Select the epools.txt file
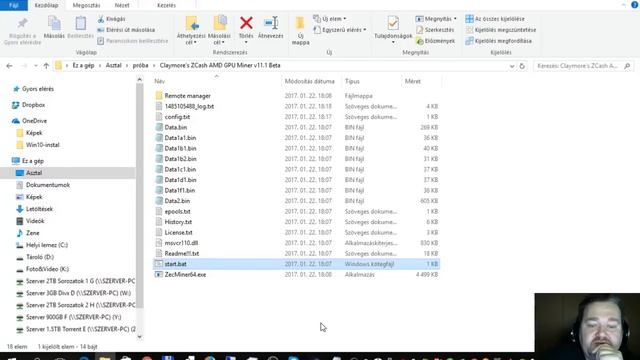The width and height of the screenshot is (640, 360). 178,211
